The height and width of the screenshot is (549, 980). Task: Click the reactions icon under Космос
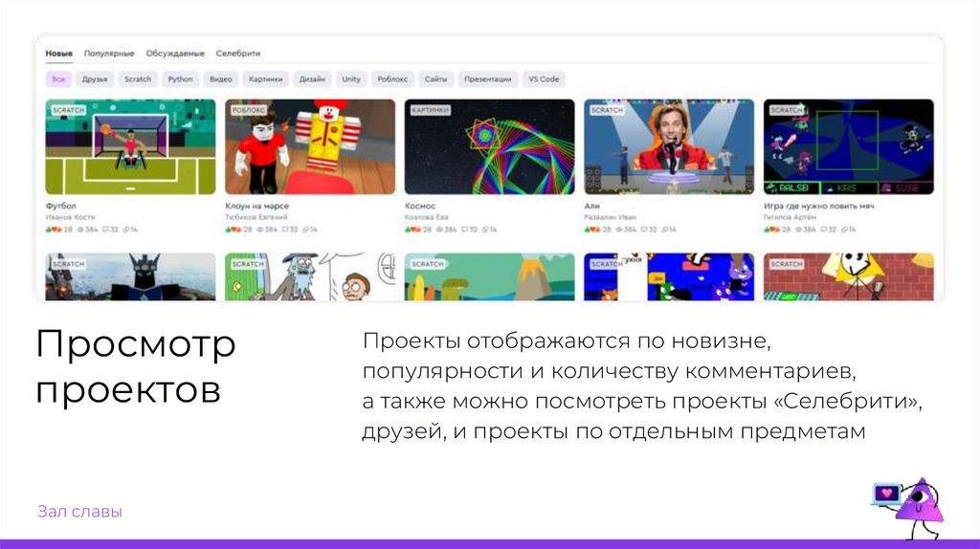click(412, 230)
